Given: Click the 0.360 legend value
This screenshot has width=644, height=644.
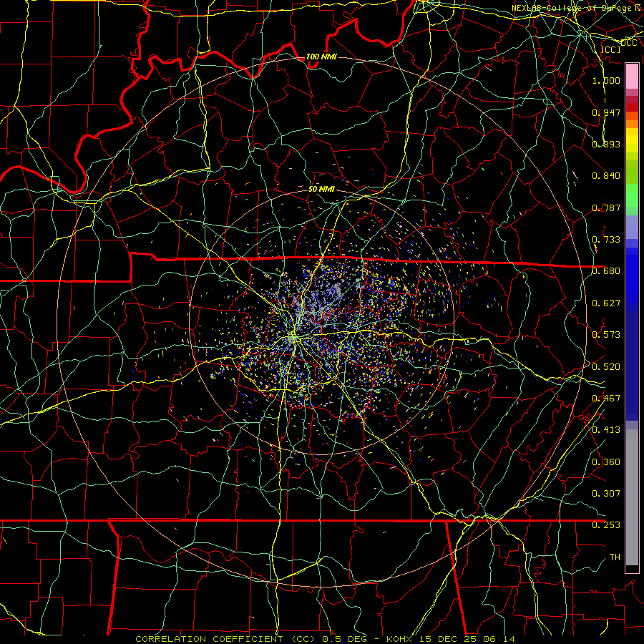Looking at the screenshot, I should tap(606, 462).
